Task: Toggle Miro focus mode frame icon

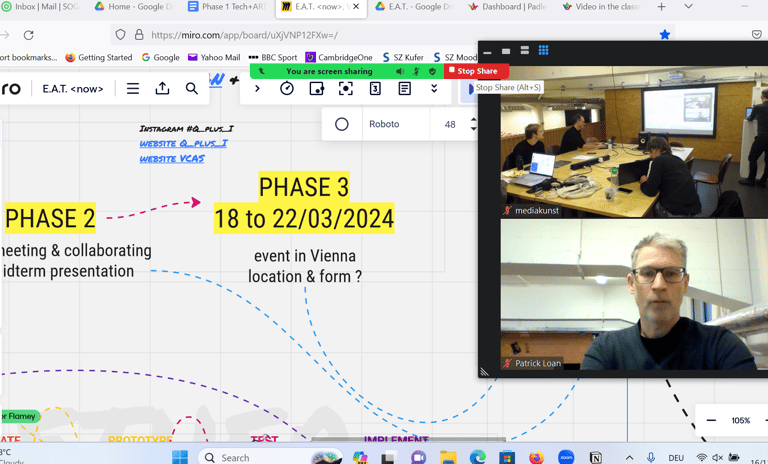Action: tap(346, 89)
